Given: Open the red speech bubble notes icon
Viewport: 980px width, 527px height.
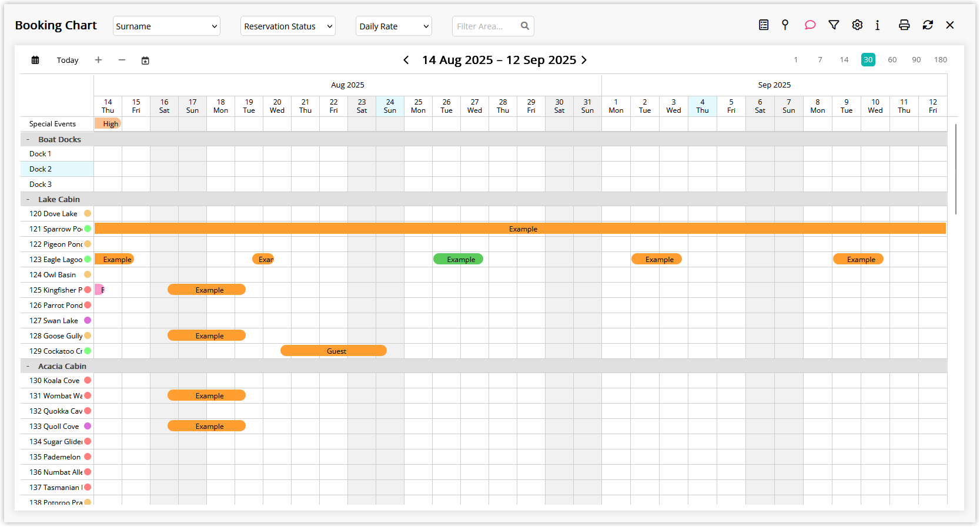Looking at the screenshot, I should 810,25.
